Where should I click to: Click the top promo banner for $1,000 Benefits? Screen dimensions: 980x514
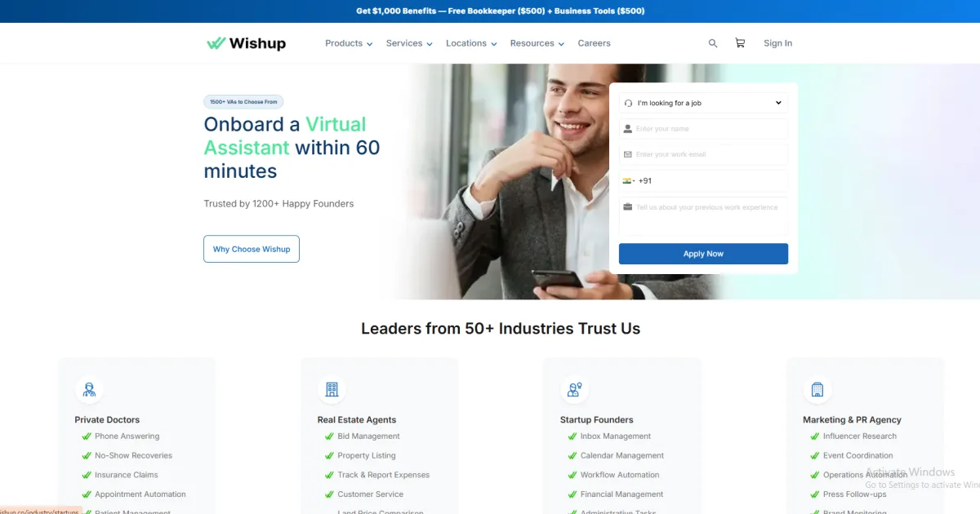pos(500,11)
